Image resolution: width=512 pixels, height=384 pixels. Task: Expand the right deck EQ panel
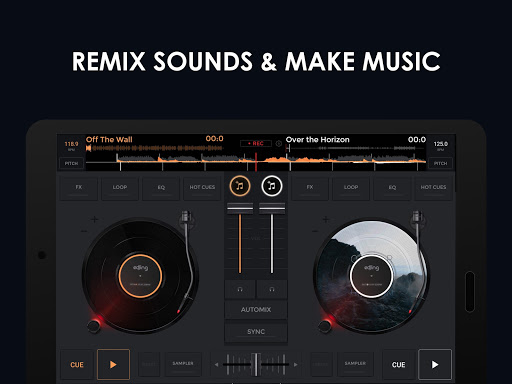coord(392,188)
